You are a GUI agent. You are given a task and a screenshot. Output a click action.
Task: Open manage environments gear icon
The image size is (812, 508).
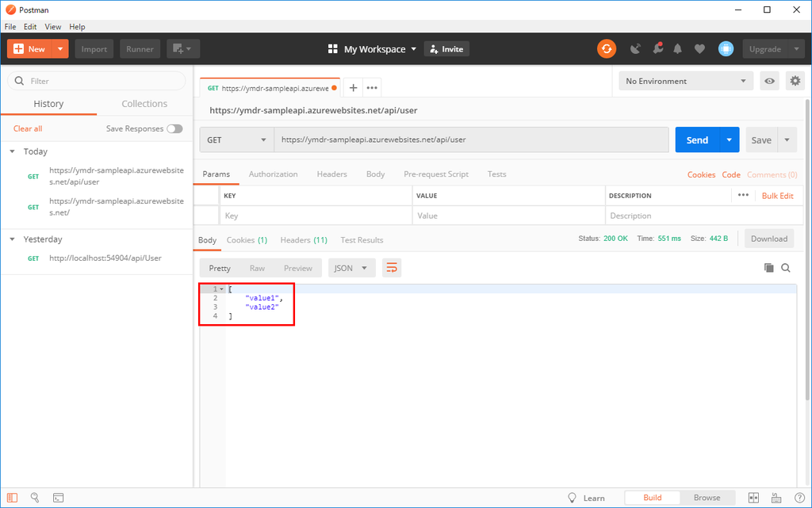click(x=795, y=81)
